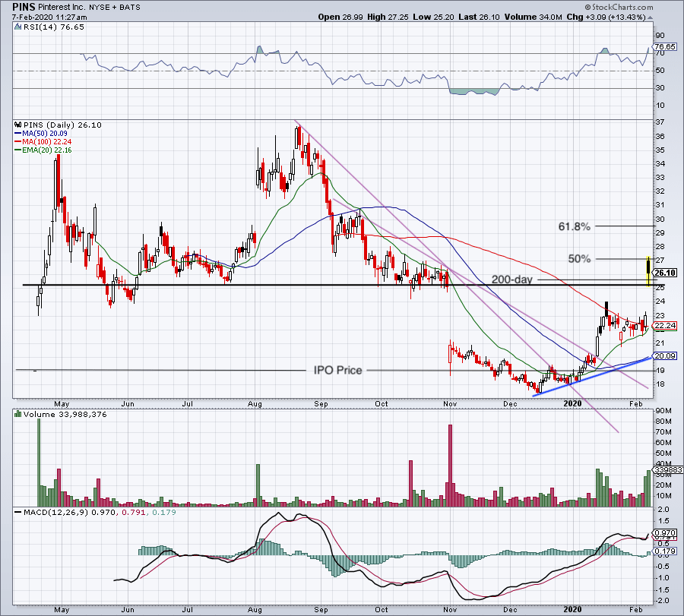Click the StockCharts.com copyright logo

pos(619,7)
